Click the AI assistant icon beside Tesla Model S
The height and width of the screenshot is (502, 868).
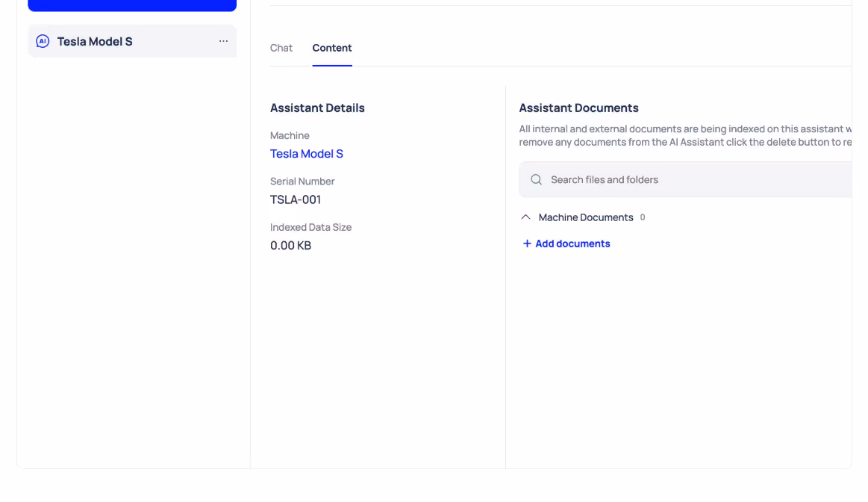point(43,42)
